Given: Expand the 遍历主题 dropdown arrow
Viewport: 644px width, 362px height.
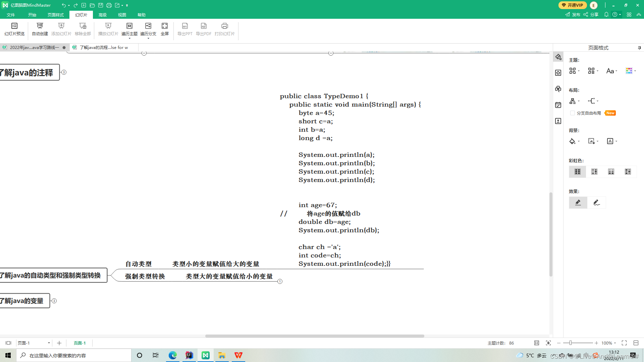Looking at the screenshot, I should pos(129,38).
